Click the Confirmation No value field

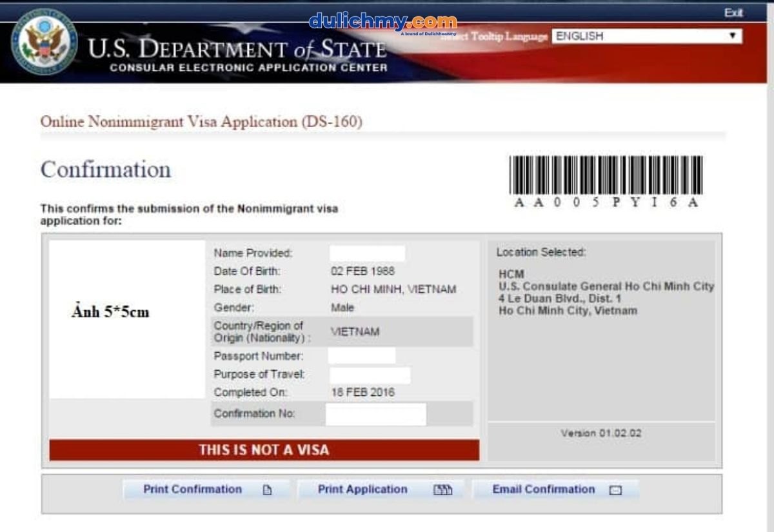click(375, 414)
